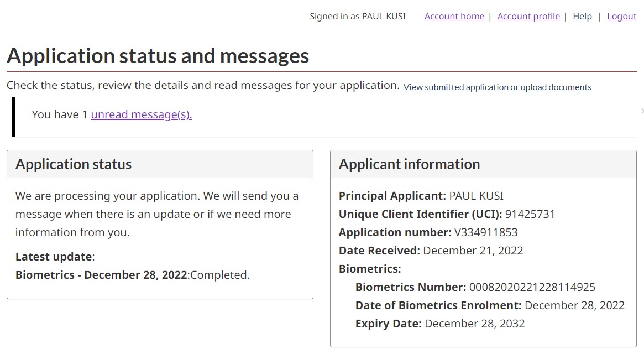Click the Biometrics Number value
The image size is (644, 354).
click(x=532, y=287)
